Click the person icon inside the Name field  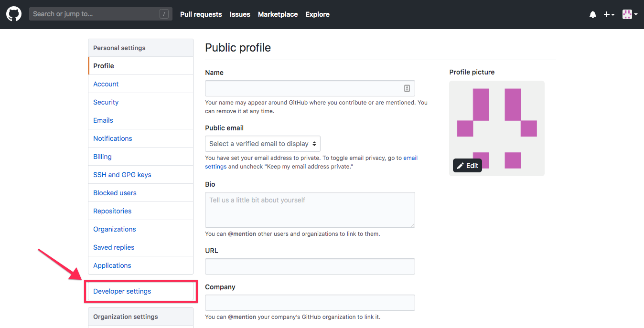[407, 88]
